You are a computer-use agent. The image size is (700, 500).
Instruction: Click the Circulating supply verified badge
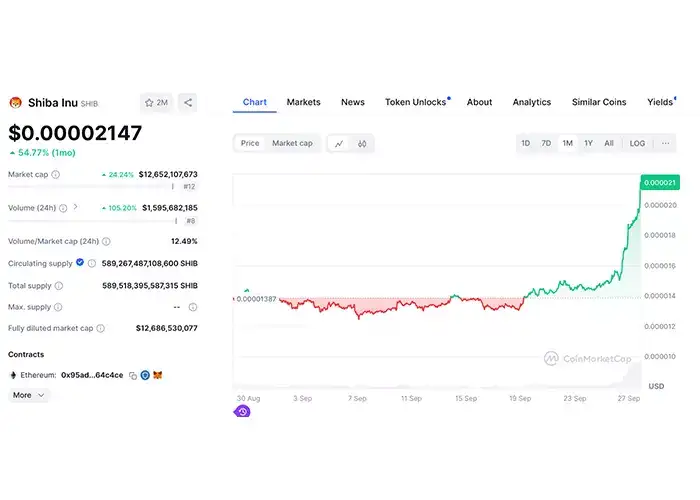coord(80,263)
